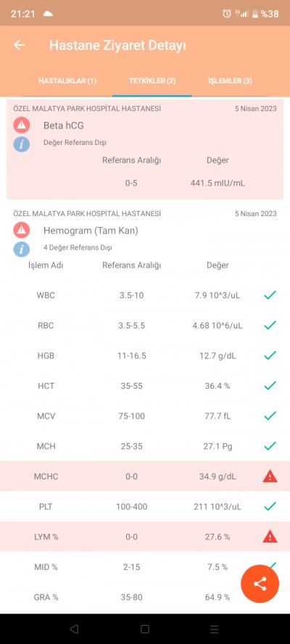The width and height of the screenshot is (290, 644).
Task: Tap the Hemogram red warning icon
Action: point(21,231)
